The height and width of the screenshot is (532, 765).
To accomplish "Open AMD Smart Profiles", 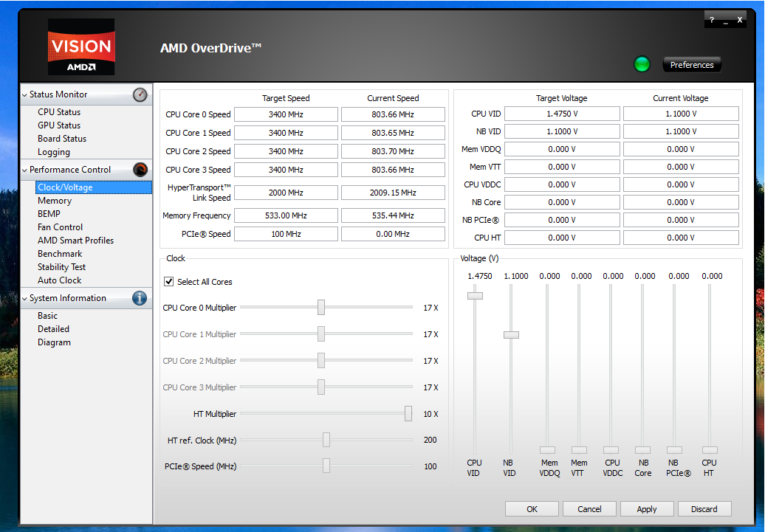I will point(75,241).
